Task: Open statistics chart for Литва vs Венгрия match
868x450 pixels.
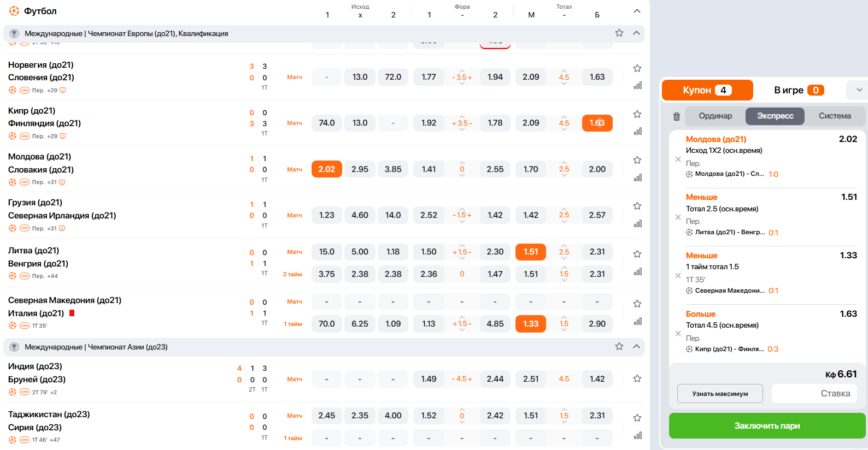Action: [637, 272]
